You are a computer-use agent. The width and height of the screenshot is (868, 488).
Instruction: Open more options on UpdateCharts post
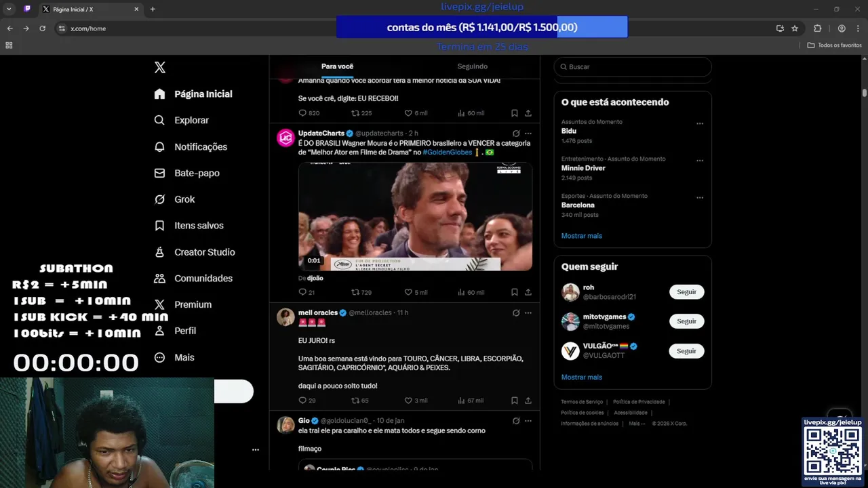[528, 134]
